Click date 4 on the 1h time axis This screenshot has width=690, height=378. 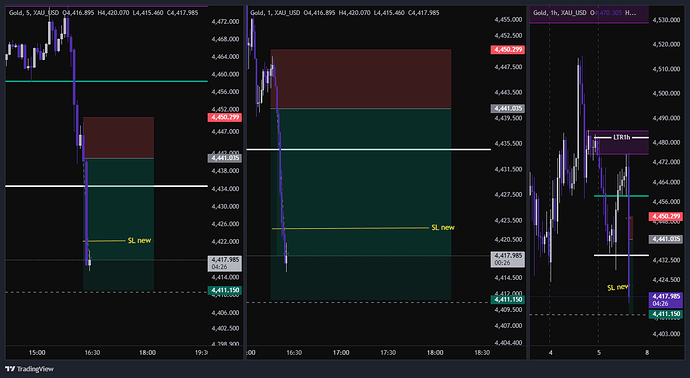551,352
